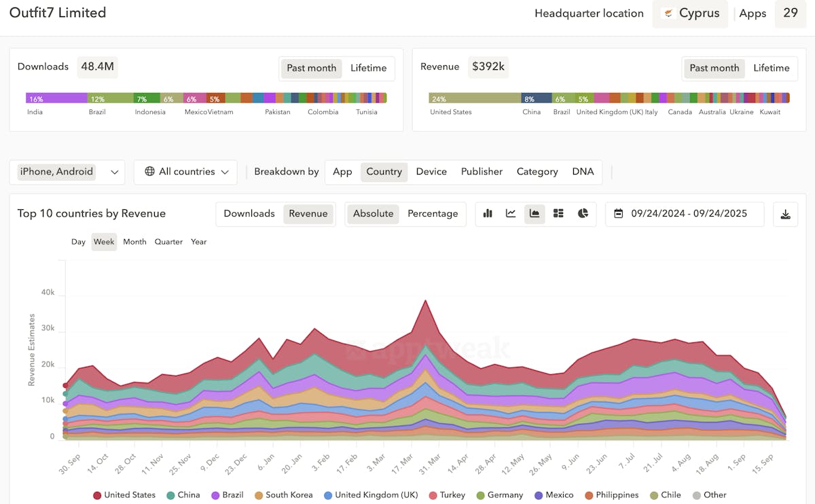Click the 29 apps count badge
Viewport: 815px width, 504px height.
pos(791,14)
